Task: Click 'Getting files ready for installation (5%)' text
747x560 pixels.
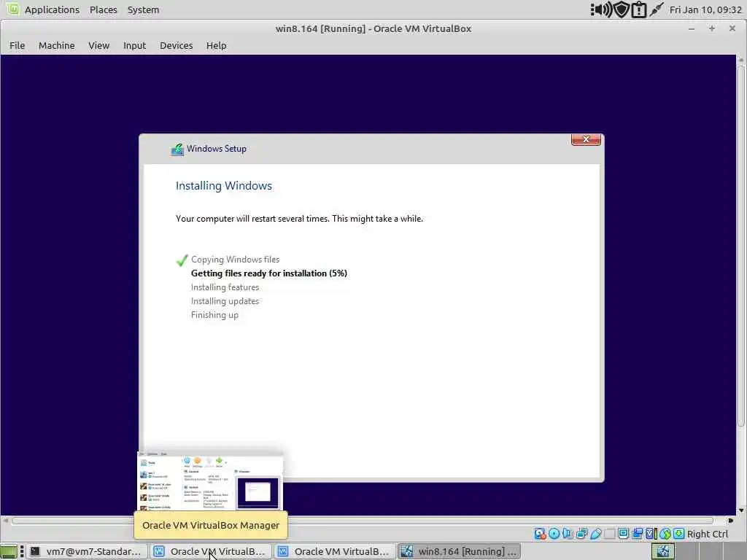Action: pyautogui.click(x=269, y=273)
